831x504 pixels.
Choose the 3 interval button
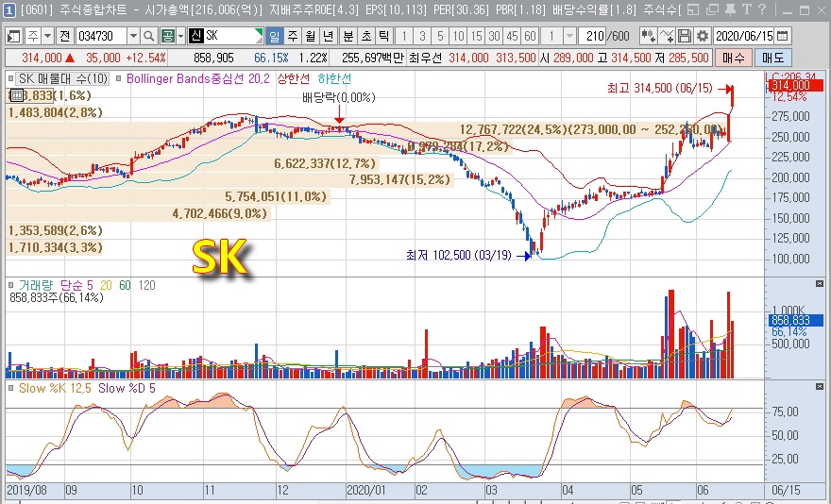coord(422,36)
